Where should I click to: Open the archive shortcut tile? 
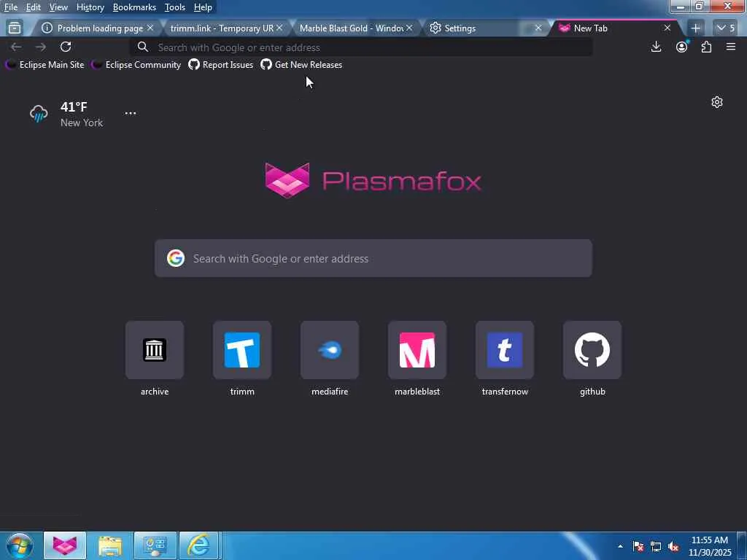click(155, 350)
